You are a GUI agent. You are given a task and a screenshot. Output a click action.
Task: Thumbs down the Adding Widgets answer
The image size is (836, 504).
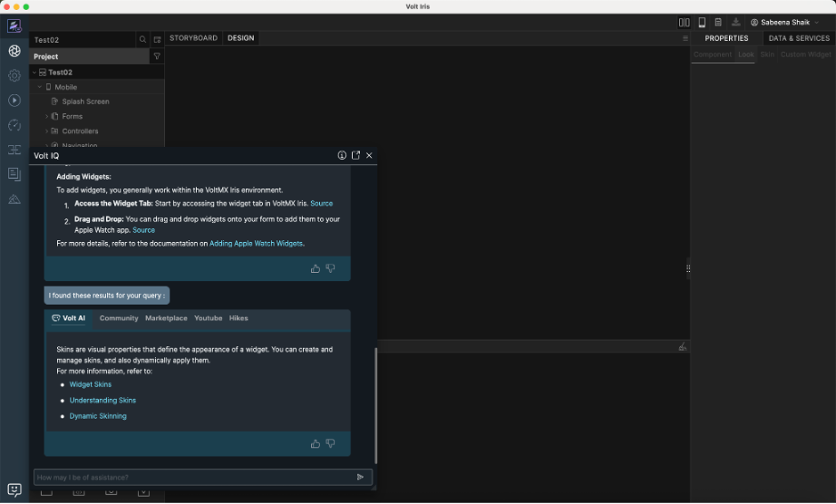click(331, 268)
